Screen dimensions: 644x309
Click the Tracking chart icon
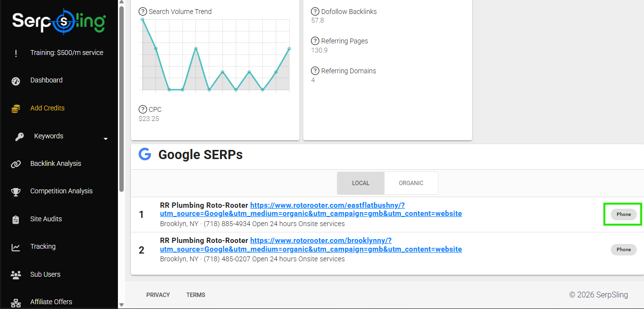click(16, 247)
